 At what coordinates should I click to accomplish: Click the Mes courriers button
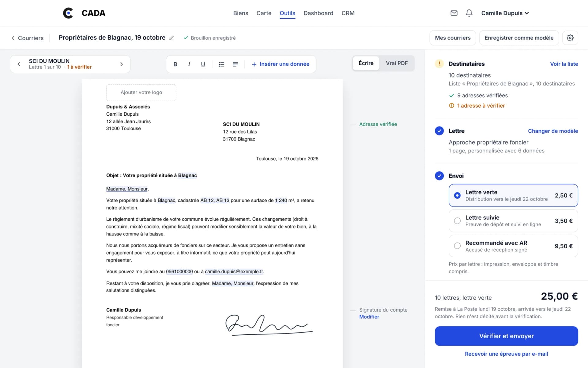click(453, 38)
